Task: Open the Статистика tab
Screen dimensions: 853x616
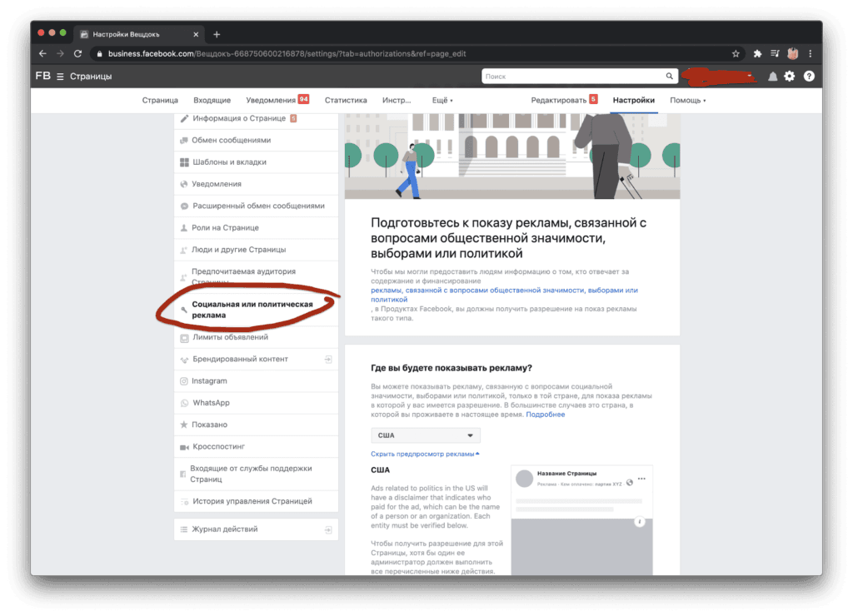Action: click(346, 101)
